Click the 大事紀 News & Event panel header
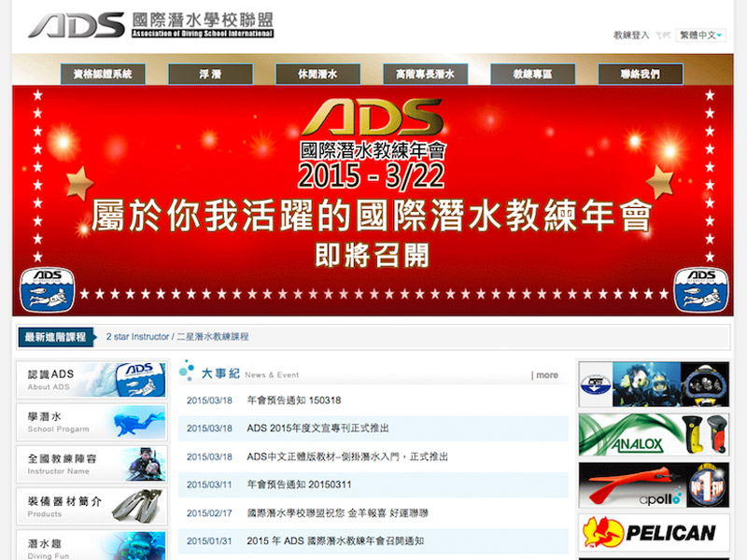The image size is (747, 560). click(222, 372)
